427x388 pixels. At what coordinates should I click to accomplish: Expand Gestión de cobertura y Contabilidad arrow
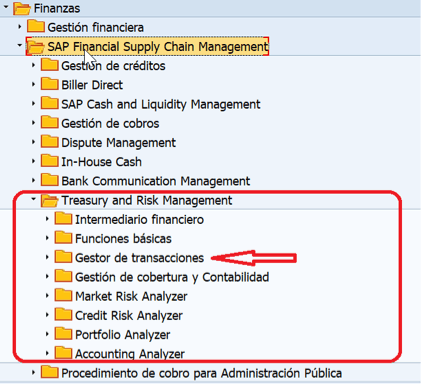pos(47,276)
